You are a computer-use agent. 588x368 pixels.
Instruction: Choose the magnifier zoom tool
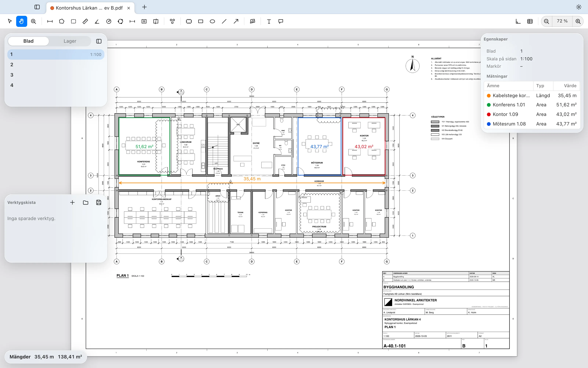tap(33, 21)
